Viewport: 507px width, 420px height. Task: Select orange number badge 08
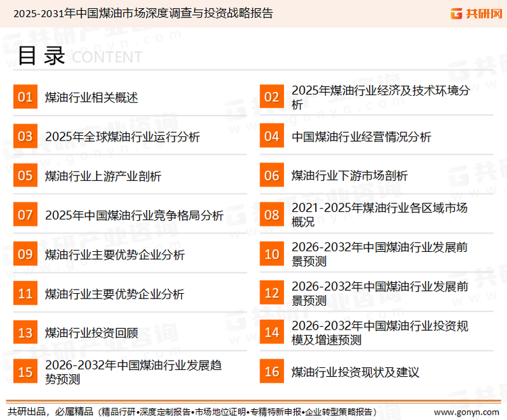(x=272, y=215)
